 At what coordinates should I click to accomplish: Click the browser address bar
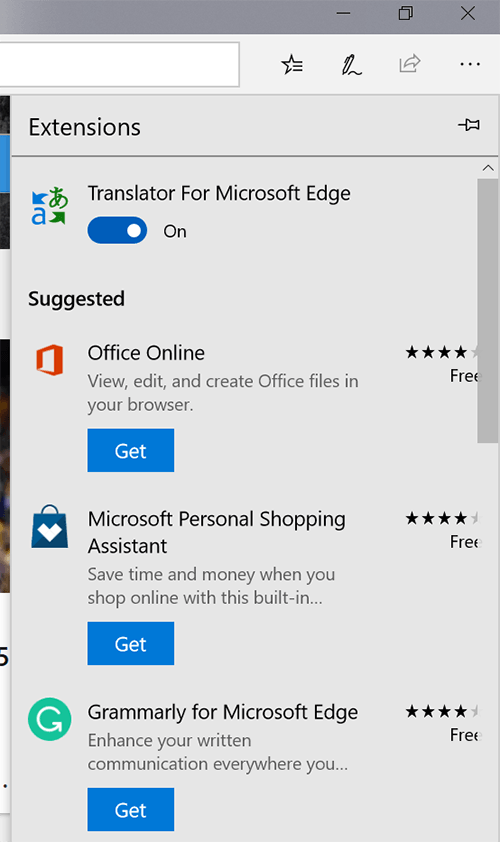[119, 64]
